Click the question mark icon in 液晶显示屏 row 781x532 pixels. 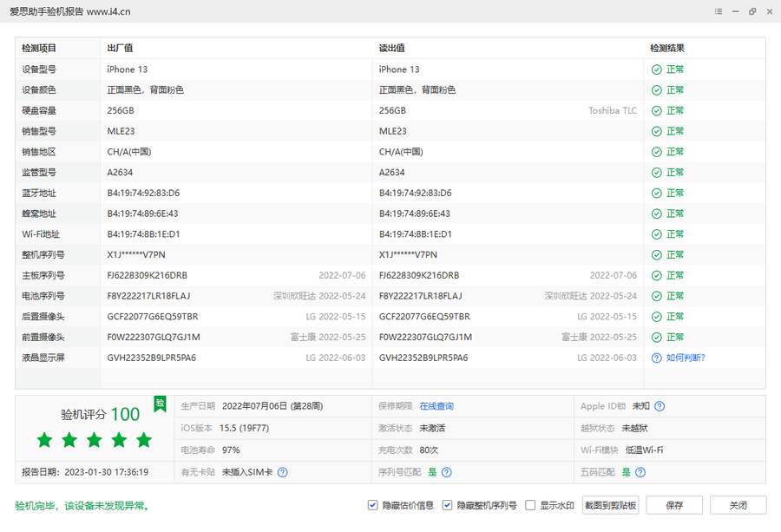pyautogui.click(x=657, y=358)
